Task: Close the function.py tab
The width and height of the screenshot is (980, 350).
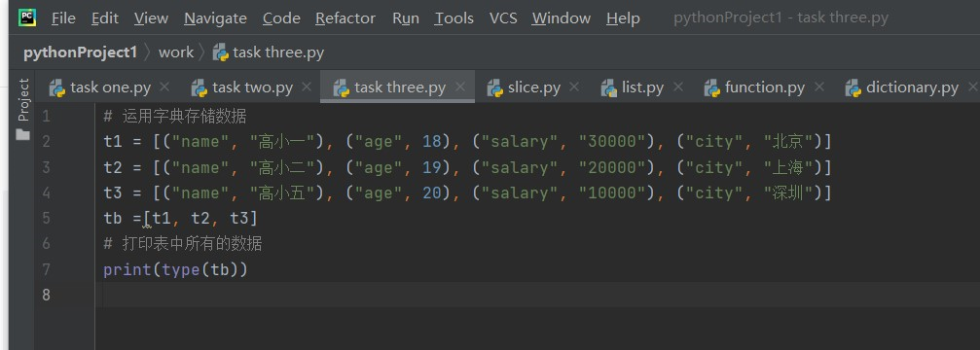Action: pyautogui.click(x=819, y=87)
